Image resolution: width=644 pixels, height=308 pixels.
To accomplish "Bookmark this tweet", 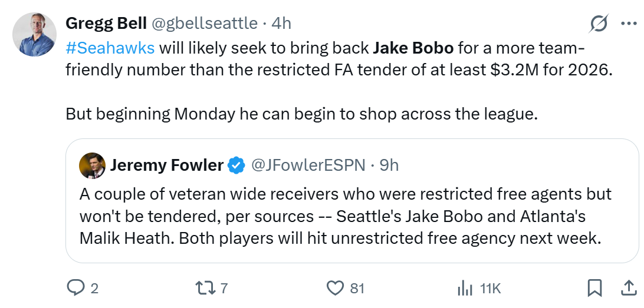I will pos(595,287).
